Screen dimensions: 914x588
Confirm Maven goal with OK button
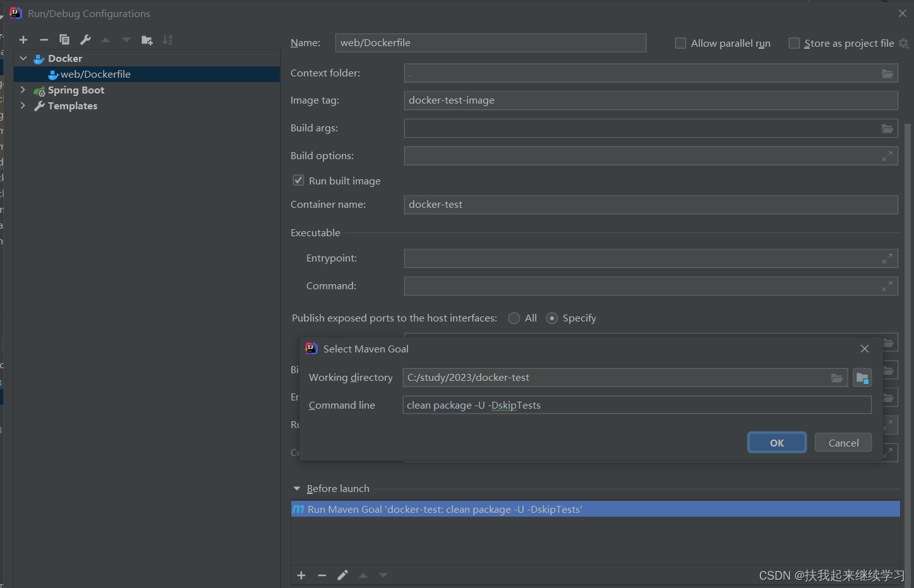point(777,443)
